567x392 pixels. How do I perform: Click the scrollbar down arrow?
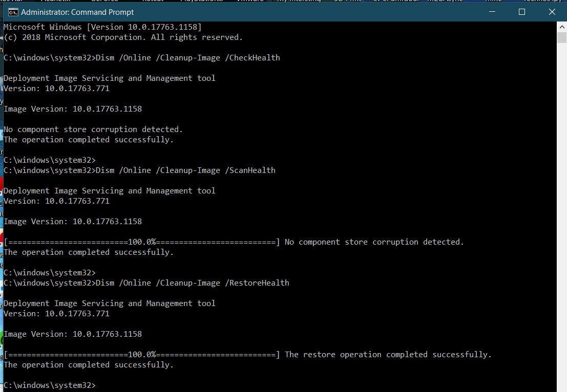562,388
